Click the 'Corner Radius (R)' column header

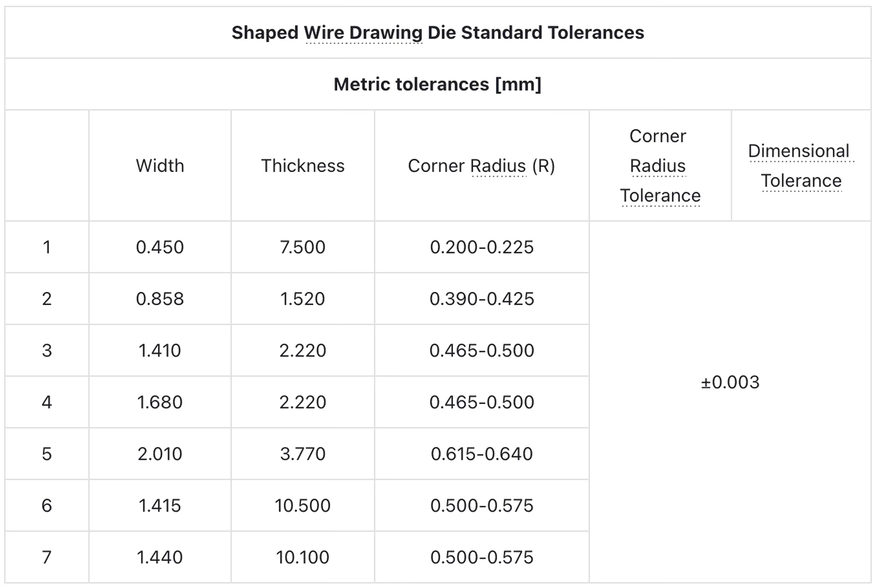click(x=482, y=166)
